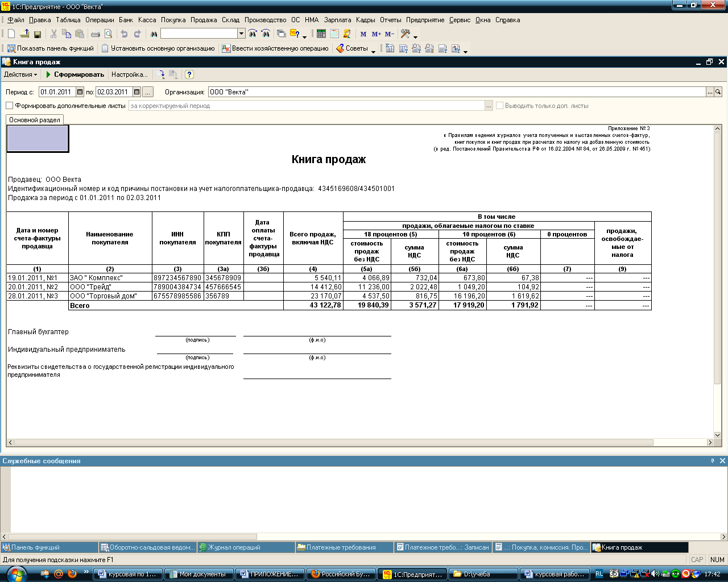Click the save settings icon beside Настройка
728x582 pixels.
click(x=161, y=74)
